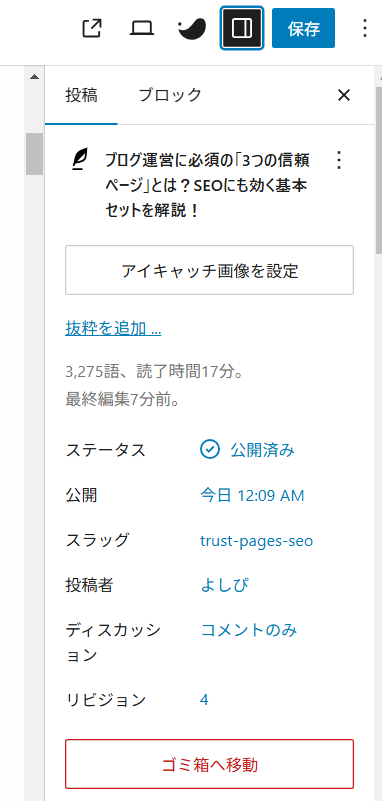Image resolution: width=382 pixels, height=801 pixels.
Task: Click the quill post icon beside title
Action: (79, 160)
